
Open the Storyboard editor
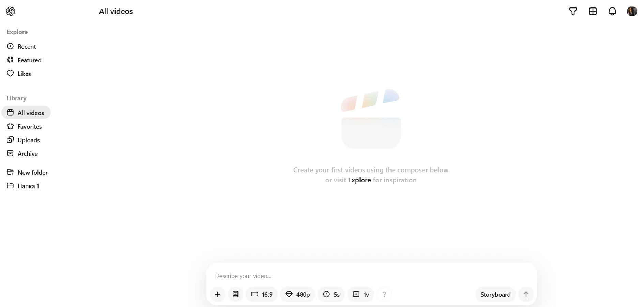[x=495, y=294]
